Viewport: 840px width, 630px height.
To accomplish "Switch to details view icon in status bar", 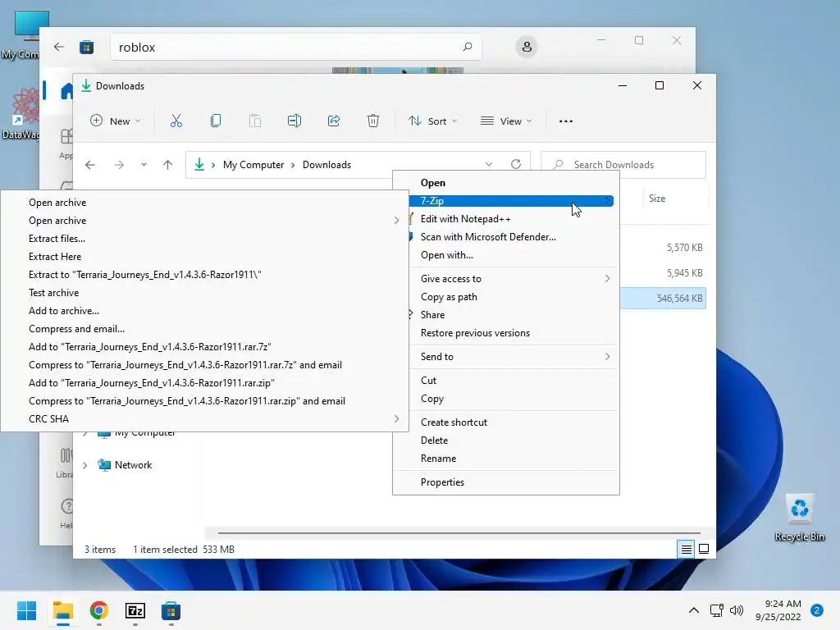I will 686,549.
